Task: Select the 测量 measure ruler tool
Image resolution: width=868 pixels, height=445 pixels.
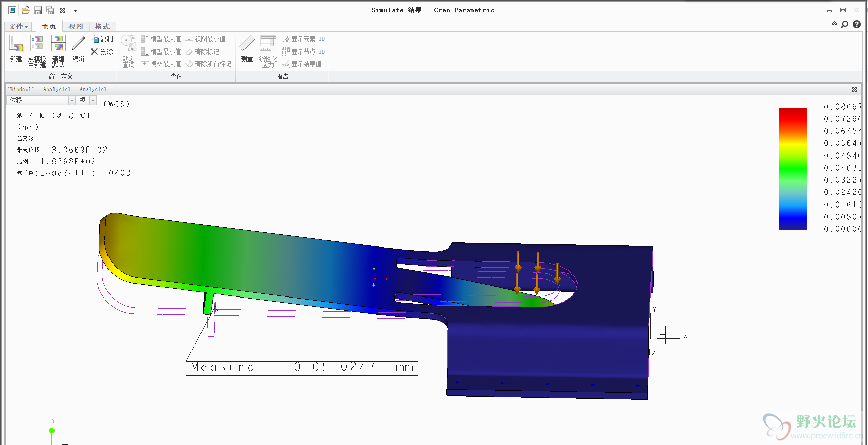Action: (247, 44)
